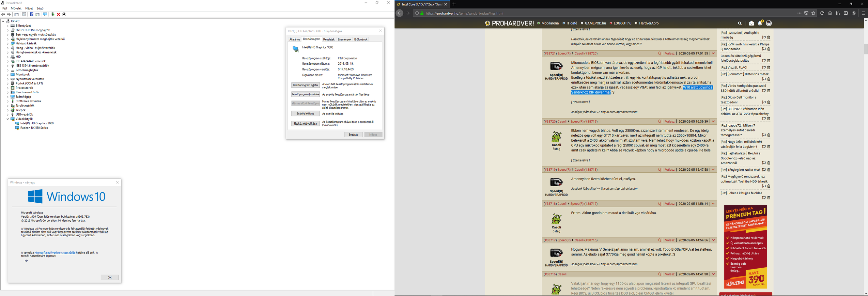Click flag icon beside Jöhet a kétujjas feloldás
The image size is (868, 296).
pyautogui.click(x=764, y=198)
